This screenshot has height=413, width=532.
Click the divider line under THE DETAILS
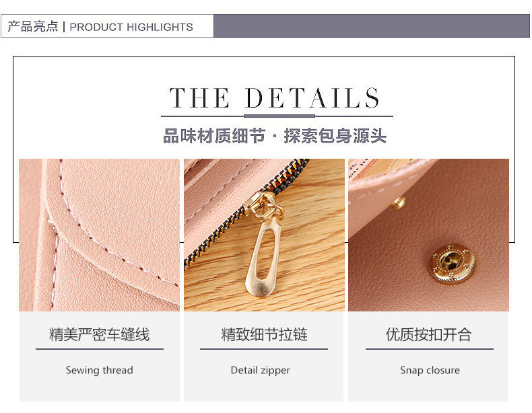pos(277,116)
